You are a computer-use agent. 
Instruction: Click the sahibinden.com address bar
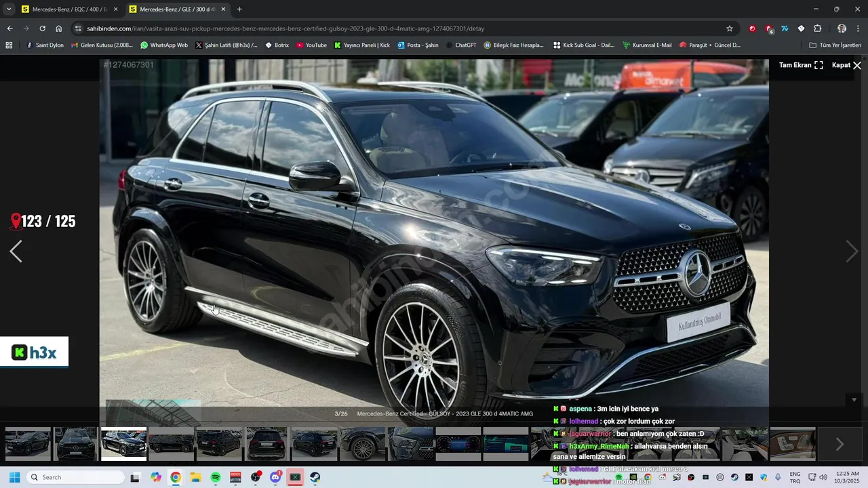tap(403, 28)
